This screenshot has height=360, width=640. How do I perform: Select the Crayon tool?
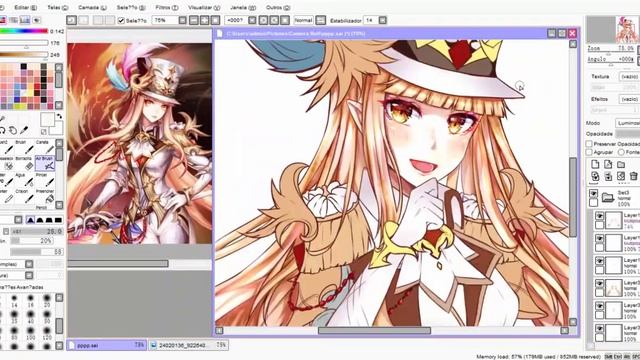click(25, 196)
